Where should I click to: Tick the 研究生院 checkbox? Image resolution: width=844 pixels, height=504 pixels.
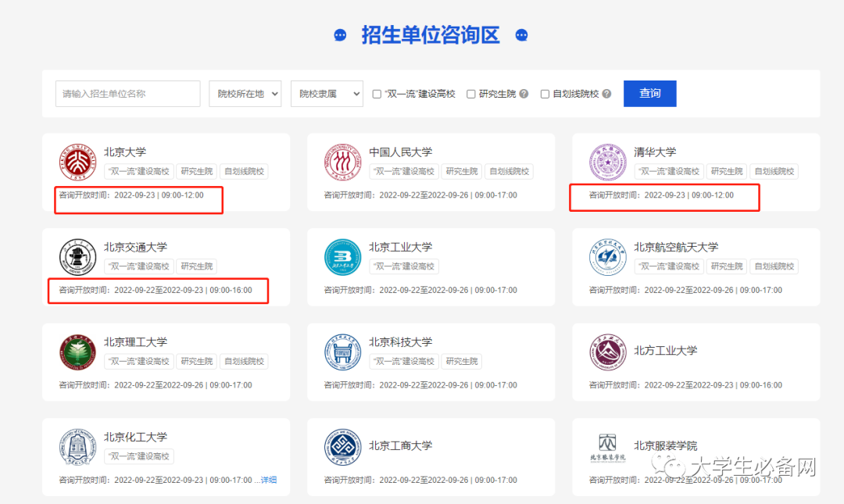471,95
